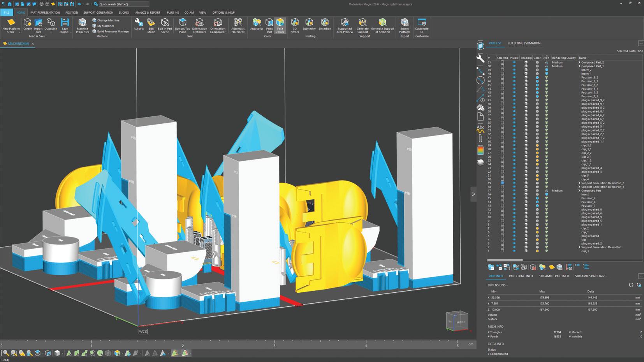The width and height of the screenshot is (644, 362).
Task: Click in the Quick search field
Action: point(123,4)
